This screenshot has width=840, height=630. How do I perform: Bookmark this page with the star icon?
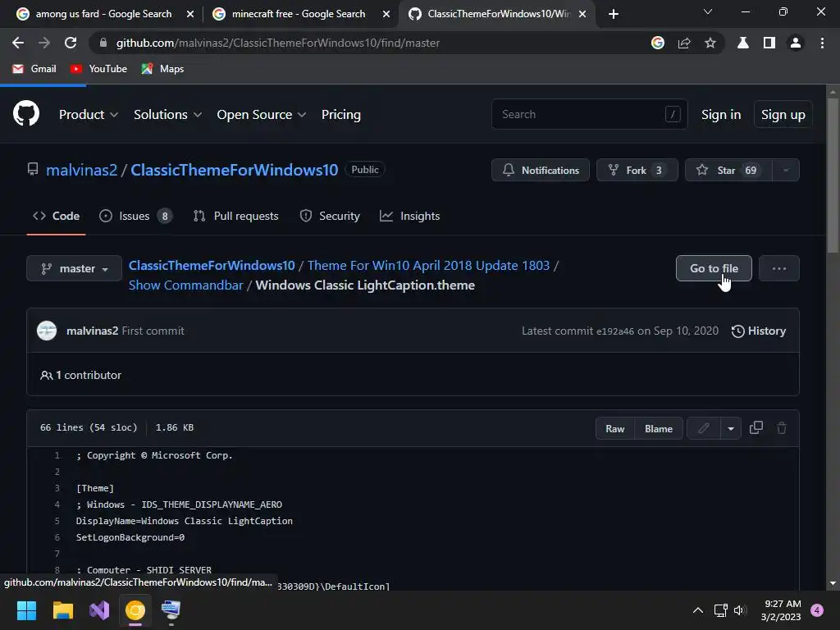pyautogui.click(x=710, y=43)
